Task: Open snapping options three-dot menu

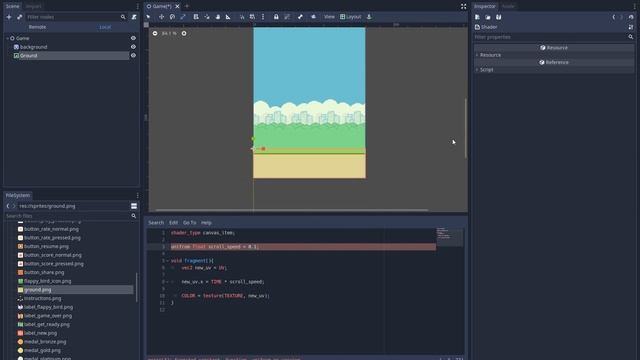Action: tap(263, 17)
